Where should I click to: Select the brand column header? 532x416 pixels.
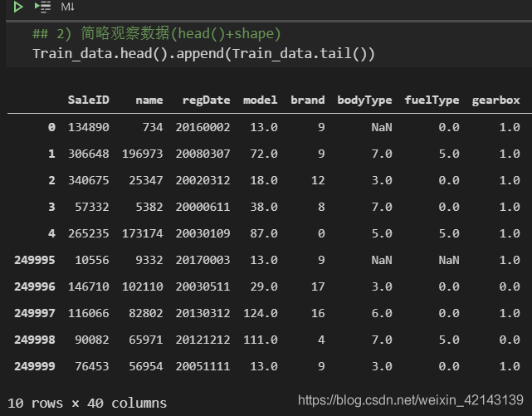point(307,100)
